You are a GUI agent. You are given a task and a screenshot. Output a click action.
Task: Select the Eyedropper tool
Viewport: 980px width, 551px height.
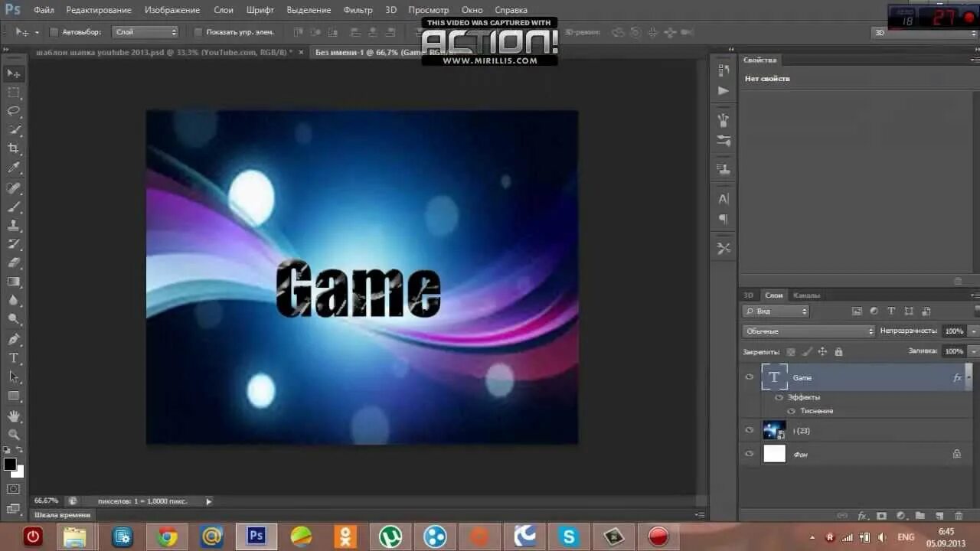[14, 168]
